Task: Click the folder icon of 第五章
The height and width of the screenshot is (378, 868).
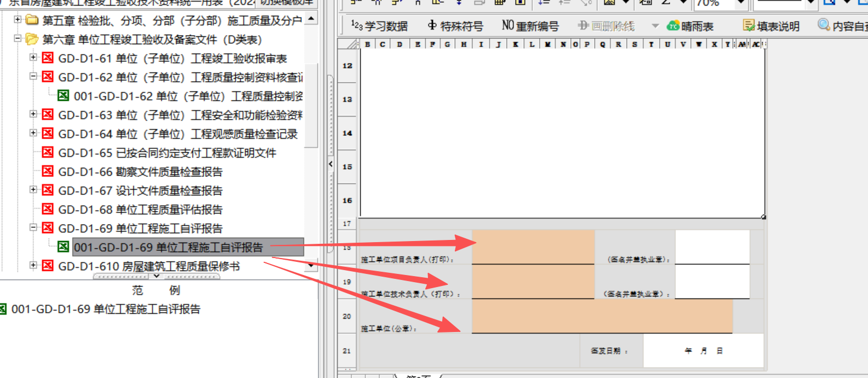Action: pyautogui.click(x=32, y=20)
